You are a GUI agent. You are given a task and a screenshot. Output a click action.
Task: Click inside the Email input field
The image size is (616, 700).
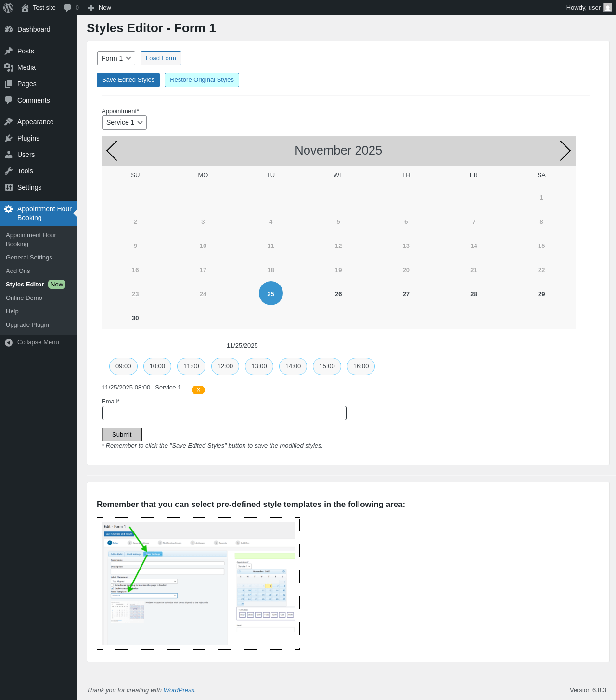coord(224,413)
